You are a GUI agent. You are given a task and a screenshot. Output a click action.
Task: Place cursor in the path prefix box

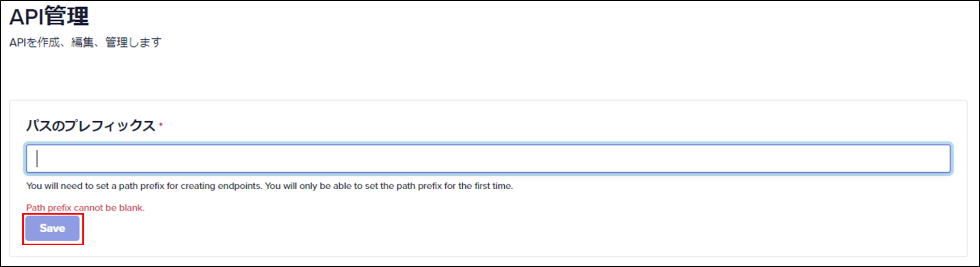click(x=488, y=159)
